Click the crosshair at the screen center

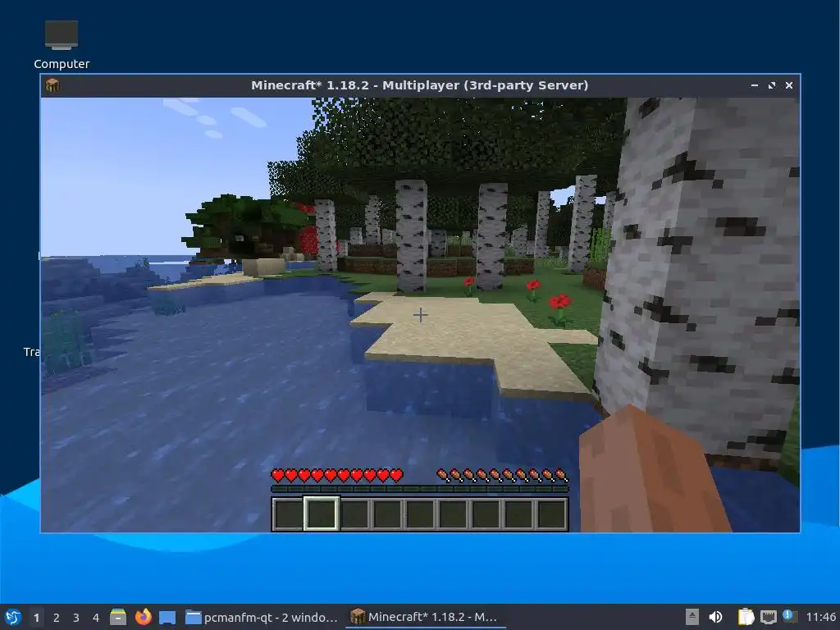click(421, 315)
